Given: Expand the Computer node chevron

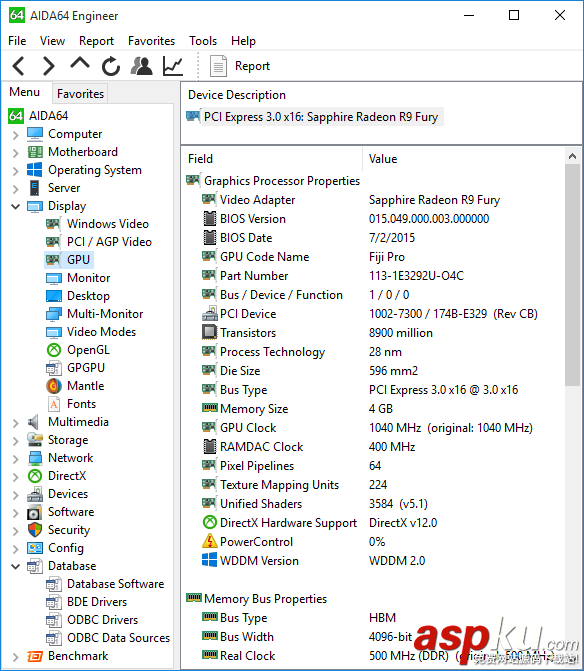Looking at the screenshot, I should pyautogui.click(x=16, y=135).
